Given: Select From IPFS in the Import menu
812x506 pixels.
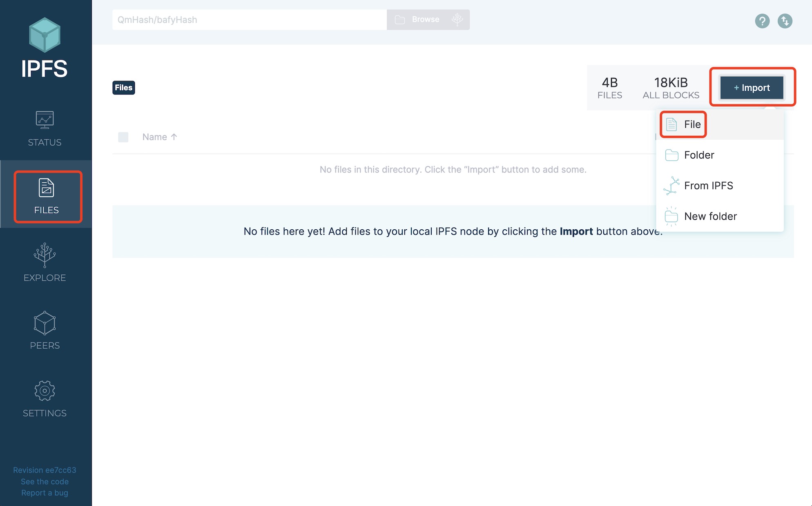Looking at the screenshot, I should click(720, 186).
